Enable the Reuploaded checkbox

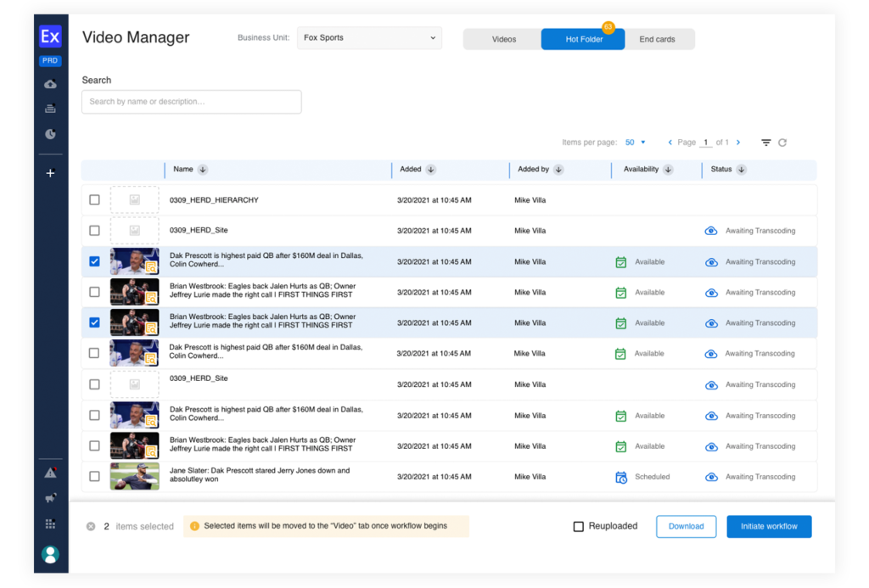coord(579,527)
